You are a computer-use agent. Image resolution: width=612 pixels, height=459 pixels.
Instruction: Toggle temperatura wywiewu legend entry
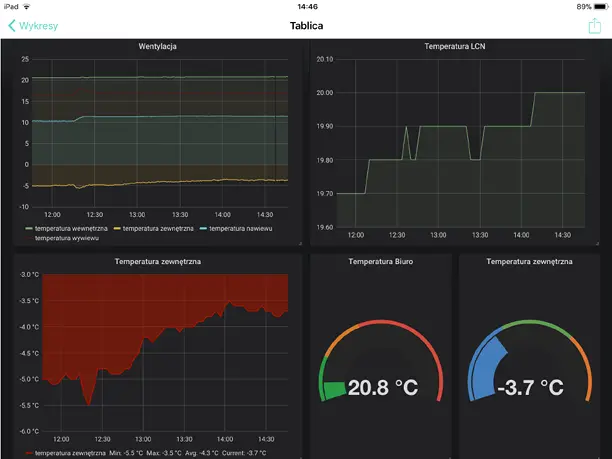coord(63,239)
